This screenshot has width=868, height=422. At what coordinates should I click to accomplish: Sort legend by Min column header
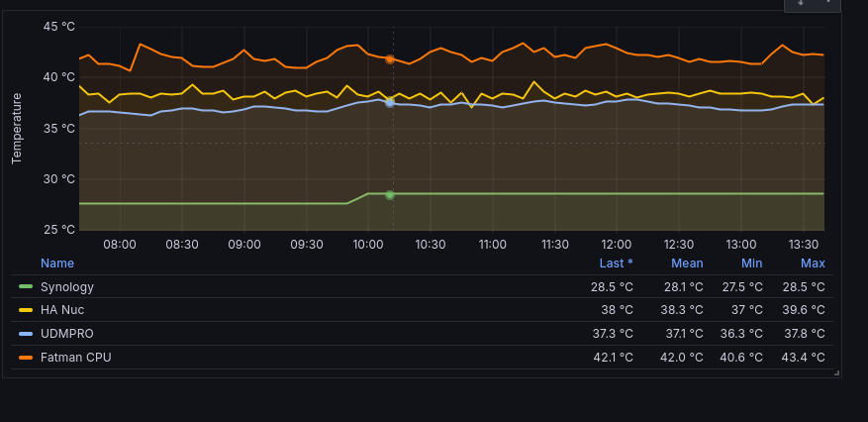click(x=752, y=264)
